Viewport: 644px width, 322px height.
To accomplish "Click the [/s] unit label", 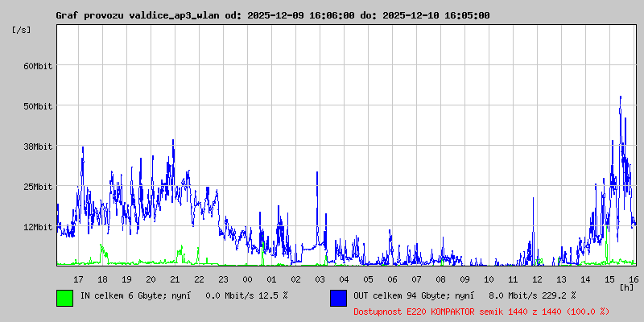I will (22, 30).
